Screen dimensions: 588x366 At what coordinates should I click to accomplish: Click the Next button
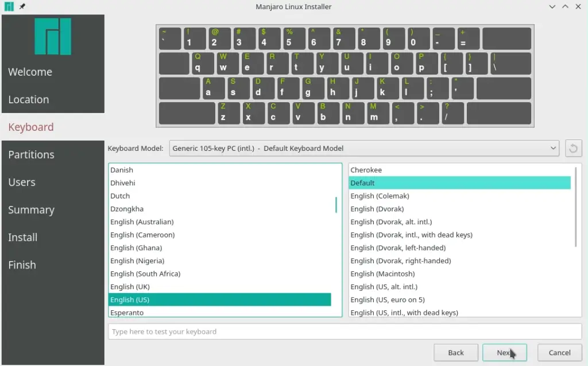coord(504,352)
